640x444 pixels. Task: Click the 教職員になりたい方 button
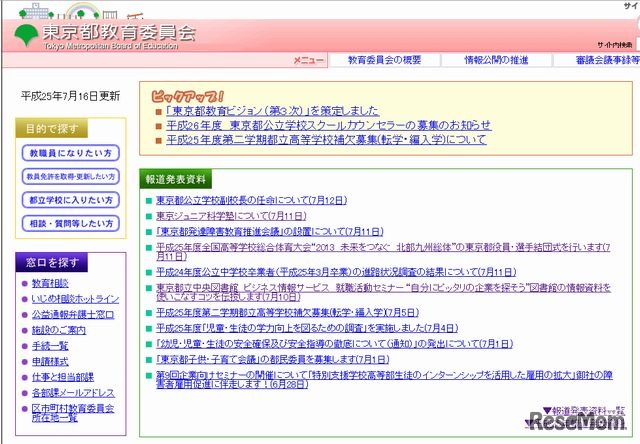click(x=71, y=153)
